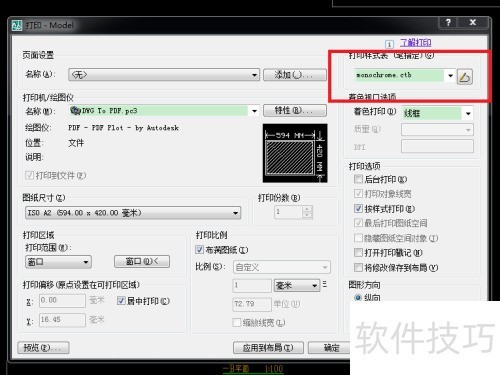Image resolution: width=500 pixels, height=375 pixels.
Task: Click the 应用到布局 button
Action: tap(268, 348)
